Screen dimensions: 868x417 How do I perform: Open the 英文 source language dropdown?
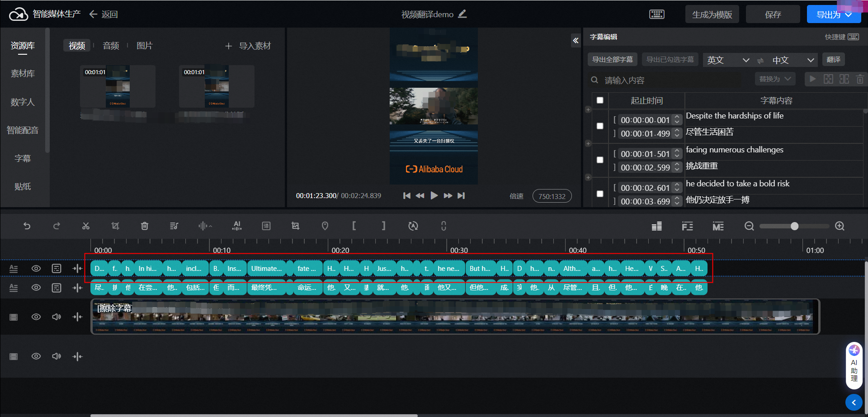pyautogui.click(x=728, y=60)
